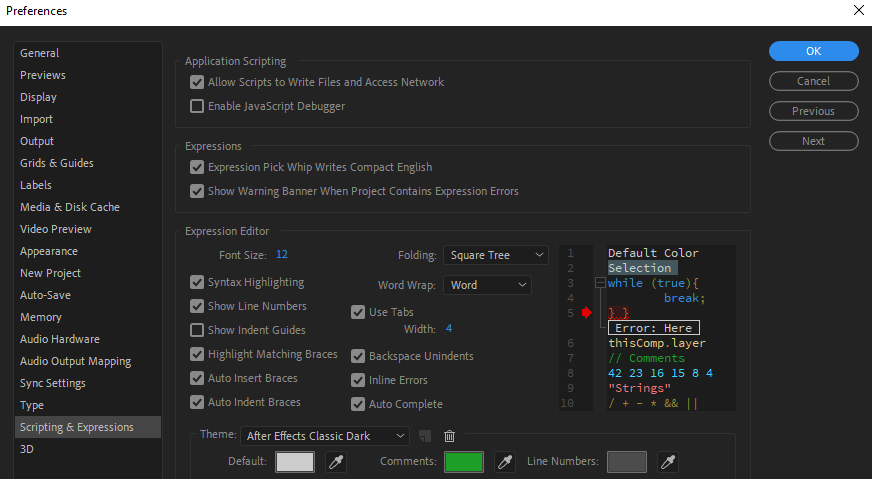Uncheck Syntax Highlighting
The width and height of the screenshot is (872, 479).
tap(197, 282)
